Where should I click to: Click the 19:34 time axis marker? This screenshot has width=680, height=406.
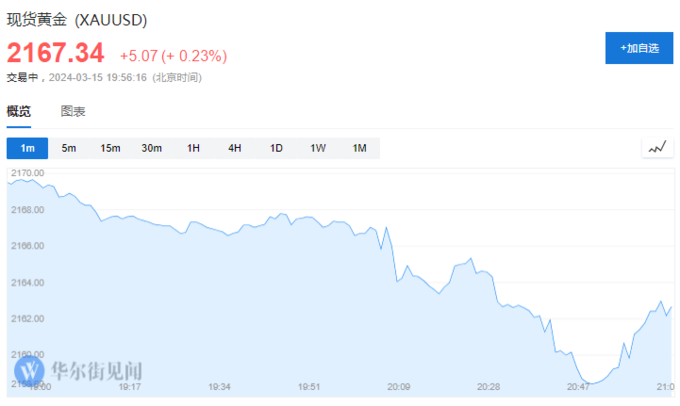[x=219, y=386]
